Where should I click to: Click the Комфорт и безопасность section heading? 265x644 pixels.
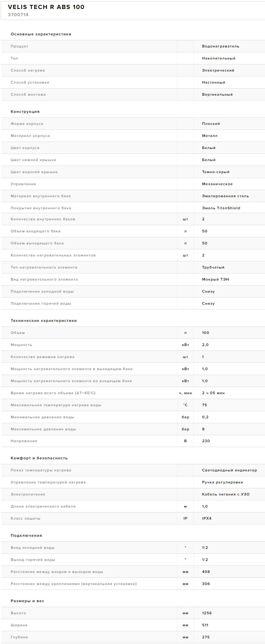pos(39,458)
